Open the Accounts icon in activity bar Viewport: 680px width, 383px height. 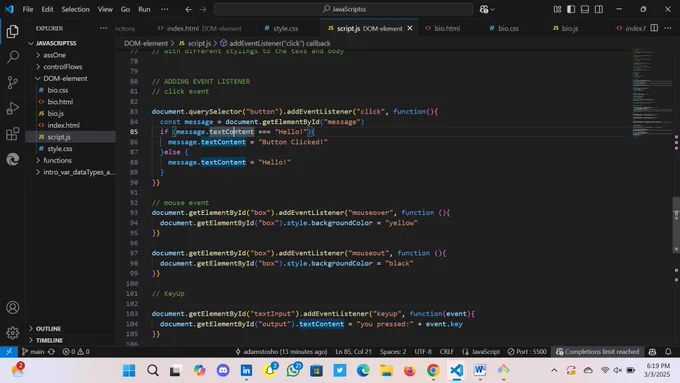tap(13, 308)
